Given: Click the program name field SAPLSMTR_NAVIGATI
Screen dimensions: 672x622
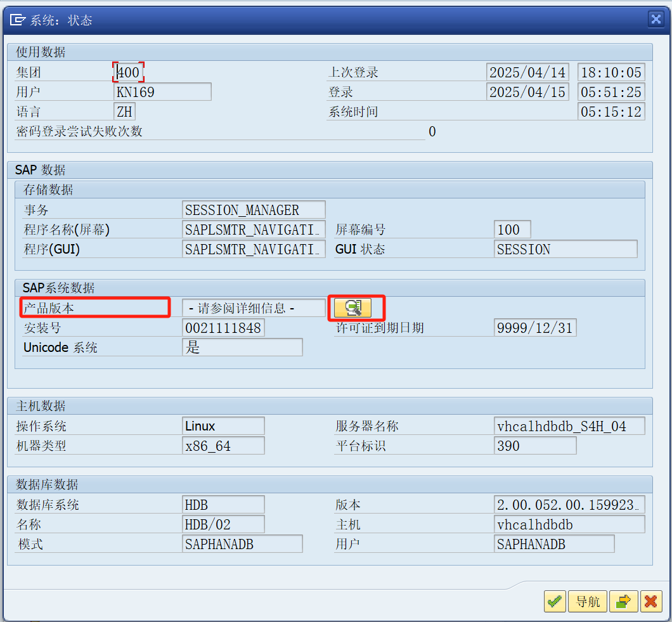Looking at the screenshot, I should pos(253,229).
